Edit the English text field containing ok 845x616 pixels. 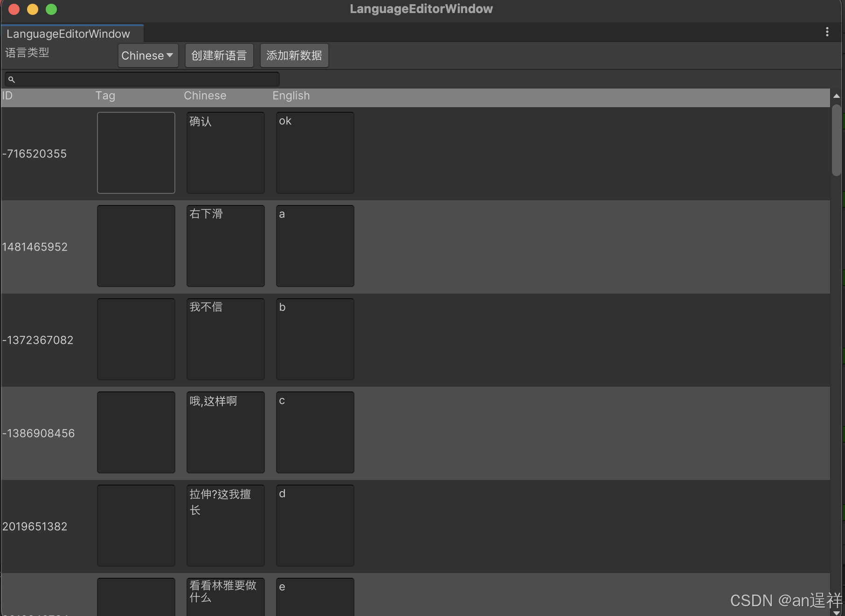(315, 153)
